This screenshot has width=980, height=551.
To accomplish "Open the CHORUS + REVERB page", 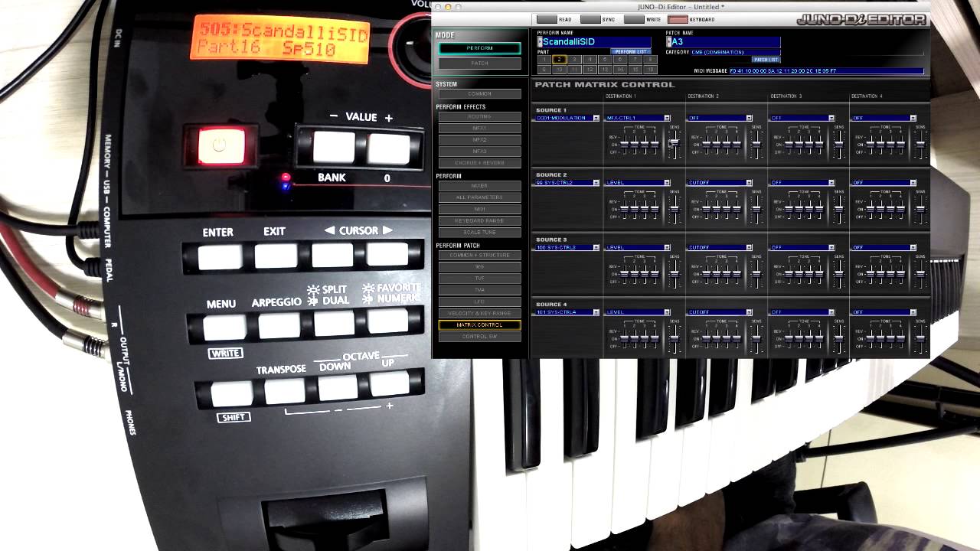I will [x=479, y=163].
